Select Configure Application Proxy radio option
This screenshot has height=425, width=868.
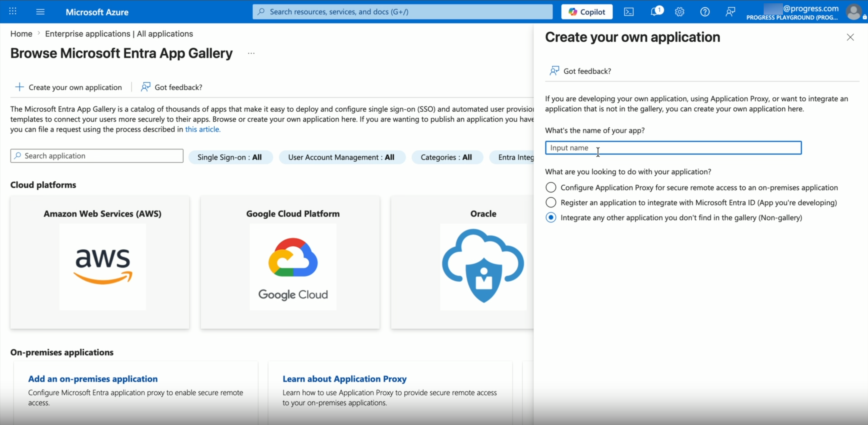551,187
